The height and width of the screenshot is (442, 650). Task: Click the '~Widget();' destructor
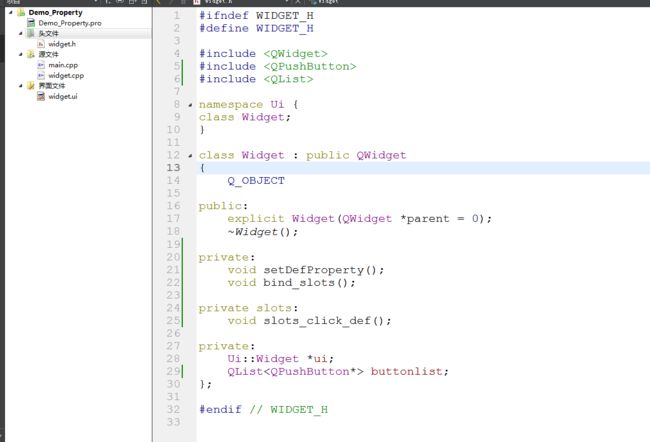click(x=262, y=232)
